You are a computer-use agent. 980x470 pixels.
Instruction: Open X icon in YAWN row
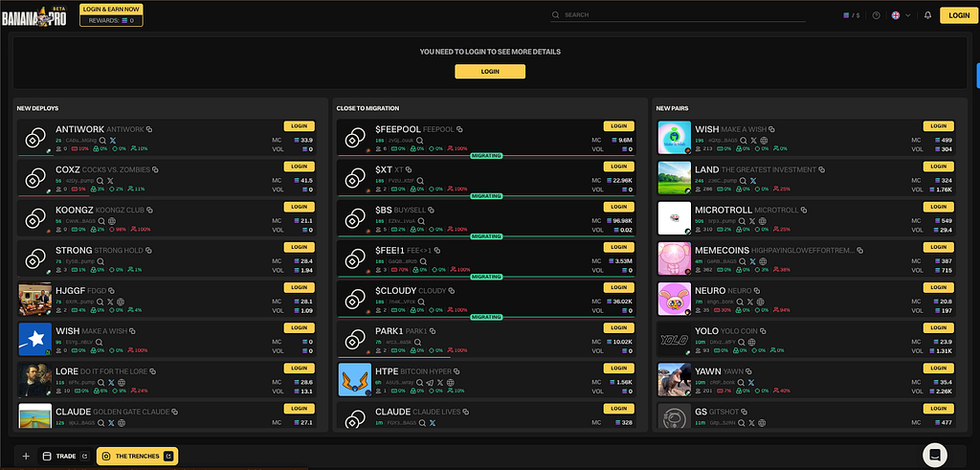[x=750, y=383]
